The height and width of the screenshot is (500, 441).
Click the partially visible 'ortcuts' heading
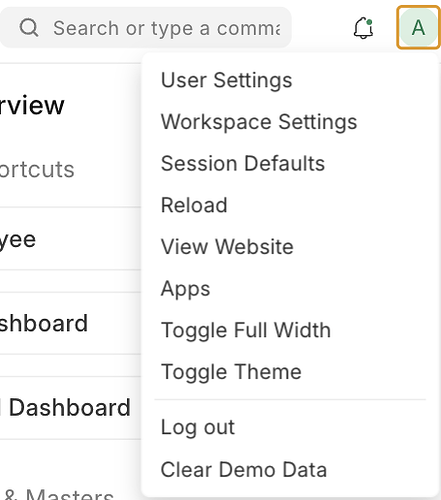(x=37, y=170)
